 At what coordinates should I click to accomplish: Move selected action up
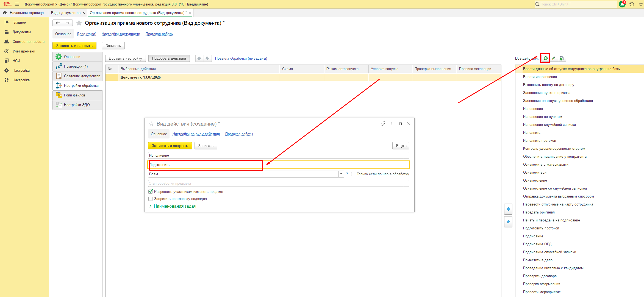[199, 58]
